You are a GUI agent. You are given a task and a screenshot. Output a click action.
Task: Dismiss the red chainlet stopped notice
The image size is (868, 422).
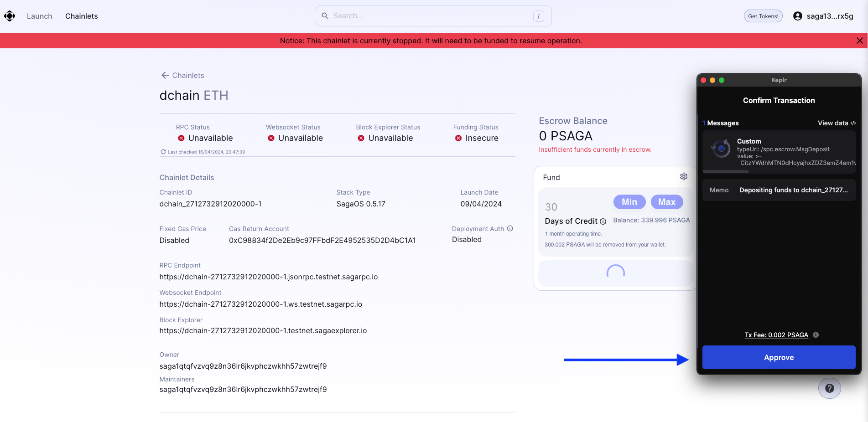click(859, 41)
